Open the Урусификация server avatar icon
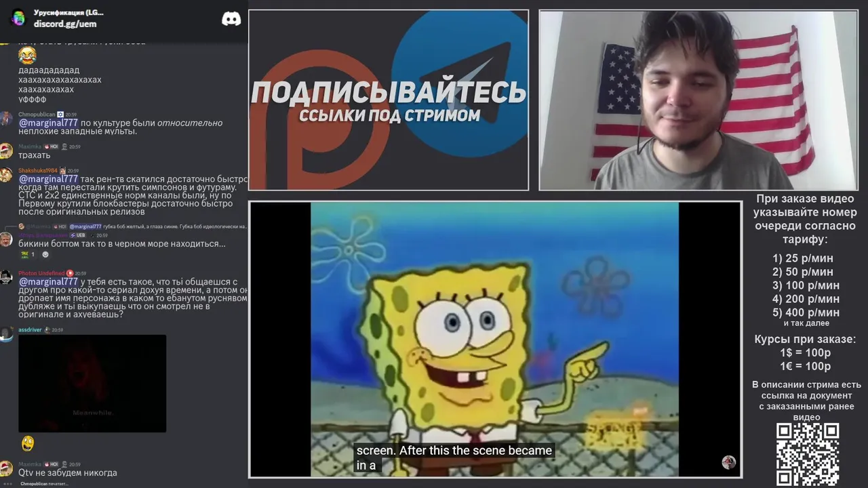868x488 pixels. click(18, 18)
